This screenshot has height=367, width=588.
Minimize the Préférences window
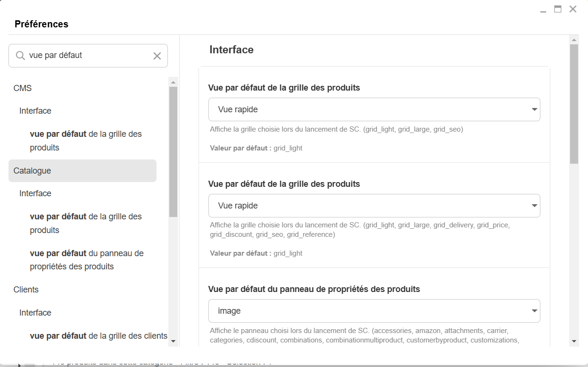point(543,9)
